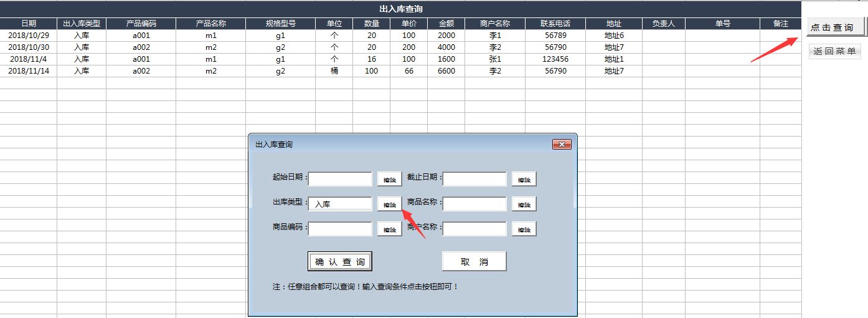Click the 商品编码 input field
Image resolution: width=868 pixels, height=318 pixels.
pyautogui.click(x=340, y=229)
